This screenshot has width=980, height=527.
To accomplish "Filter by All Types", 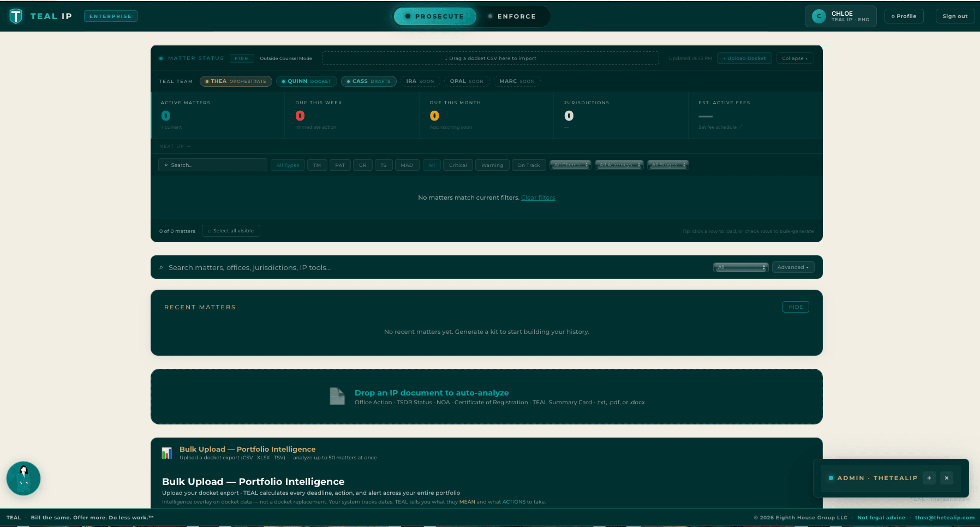I will [288, 165].
